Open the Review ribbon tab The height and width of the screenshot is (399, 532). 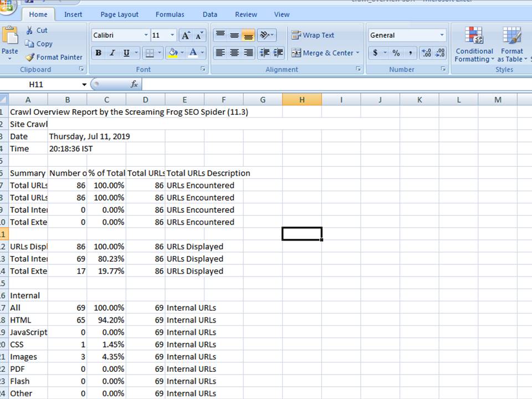coord(245,14)
